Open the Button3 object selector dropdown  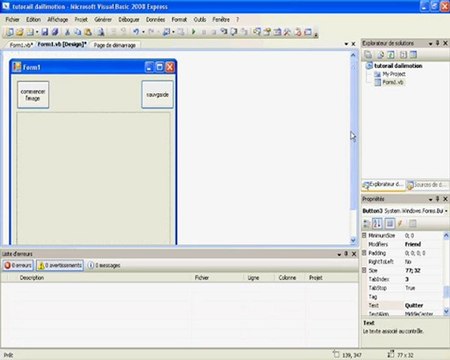446,211
